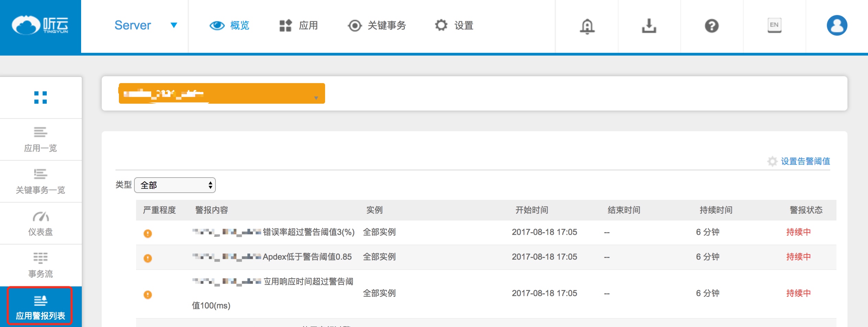Click the 事务流 grid icon
The width and height of the screenshot is (868, 327).
[41, 258]
